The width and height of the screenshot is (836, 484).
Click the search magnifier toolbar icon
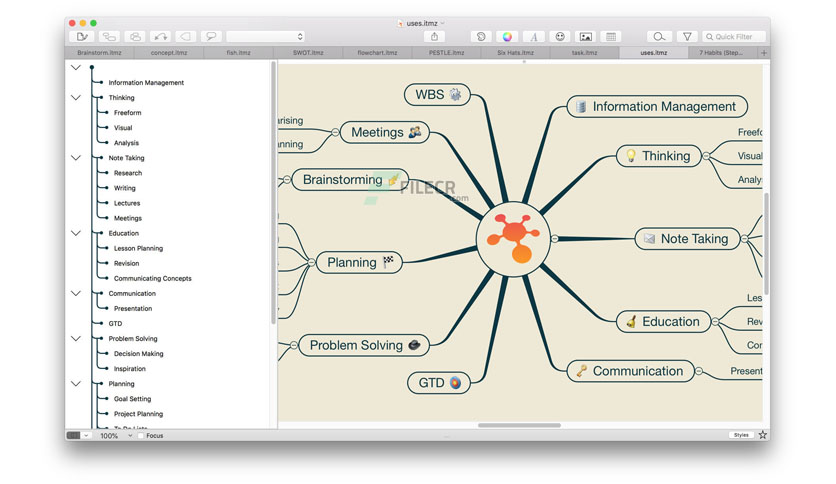tap(659, 36)
